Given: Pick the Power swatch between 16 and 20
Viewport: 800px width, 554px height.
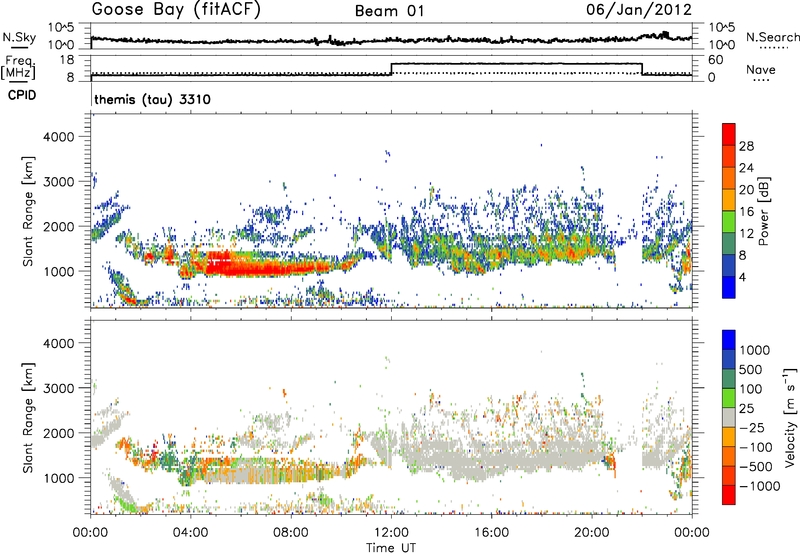Looking at the screenshot, I should pyautogui.click(x=729, y=200).
